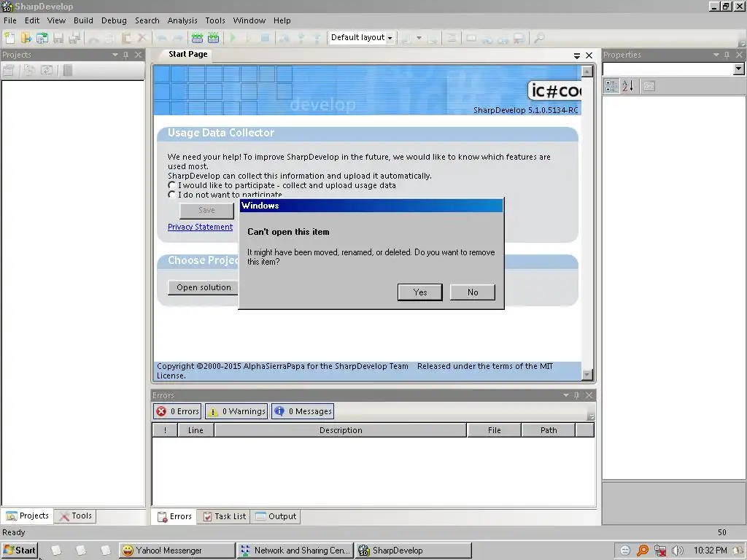Click the Save All toolbar icon
This screenshot has height=560, width=747.
(x=74, y=38)
